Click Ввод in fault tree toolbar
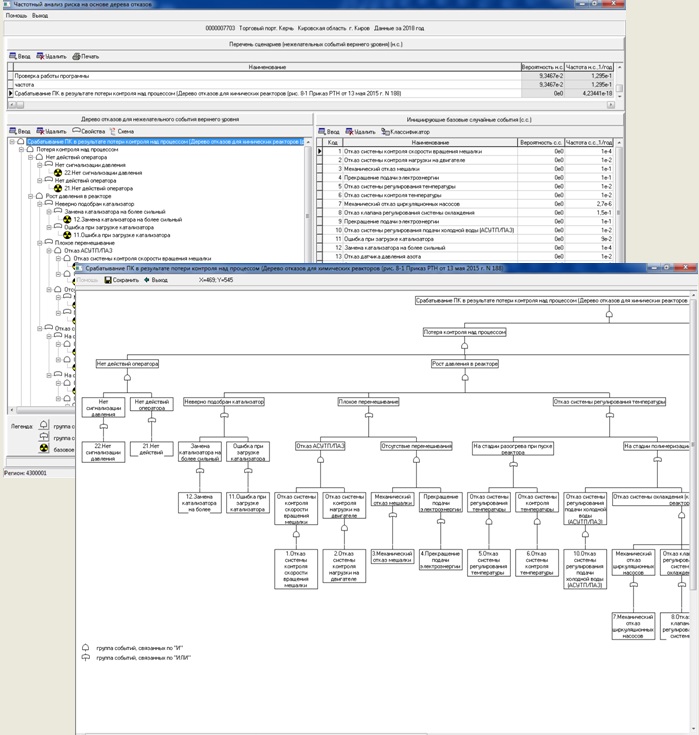This screenshot has height=735, width=699. (21, 131)
